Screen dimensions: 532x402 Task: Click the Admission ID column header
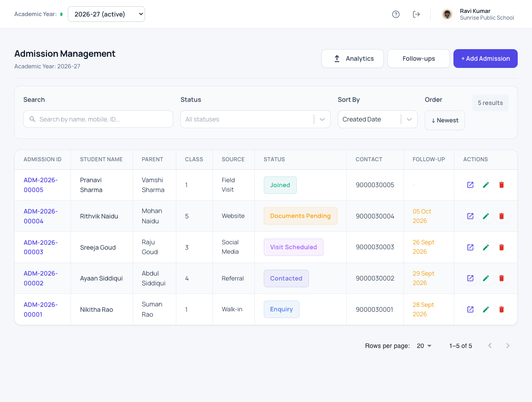(42, 159)
